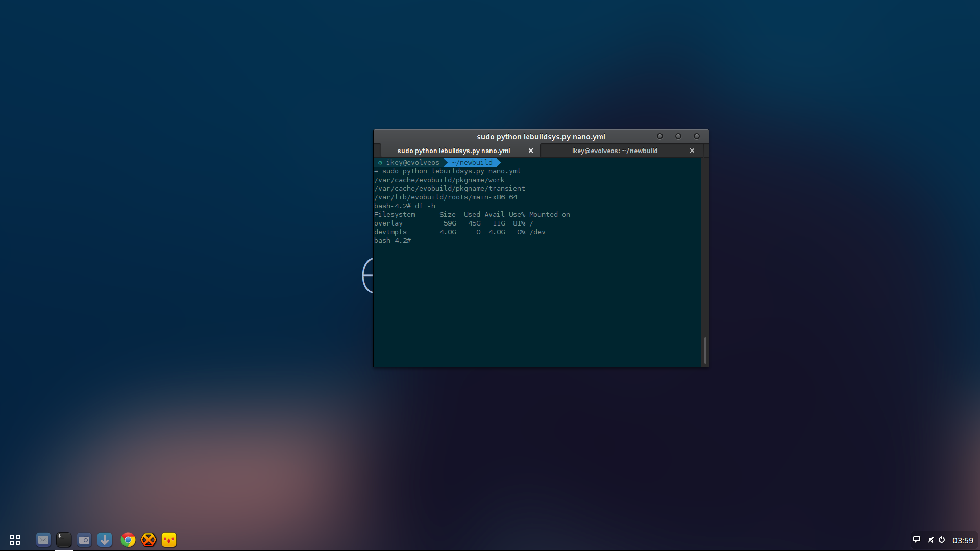Click the /var/cache/evobuild/pkgname/work line

pos(439,180)
